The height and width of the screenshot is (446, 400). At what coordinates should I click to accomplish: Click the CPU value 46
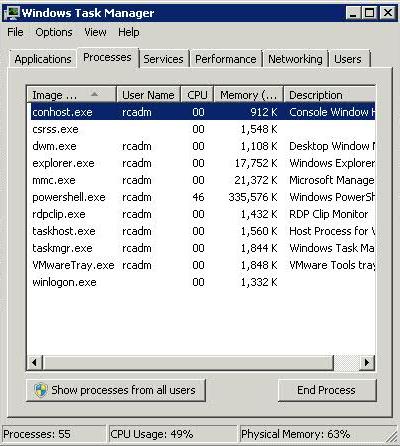198,197
